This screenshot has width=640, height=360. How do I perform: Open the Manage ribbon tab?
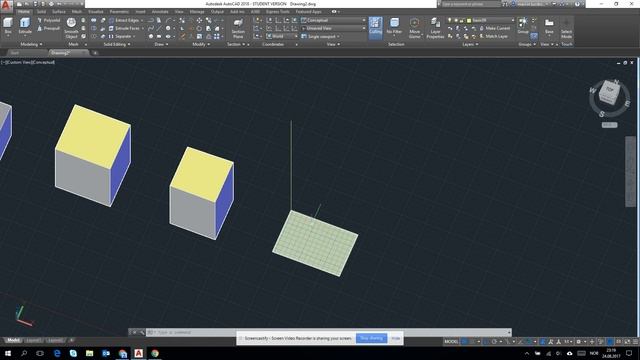(x=197, y=12)
